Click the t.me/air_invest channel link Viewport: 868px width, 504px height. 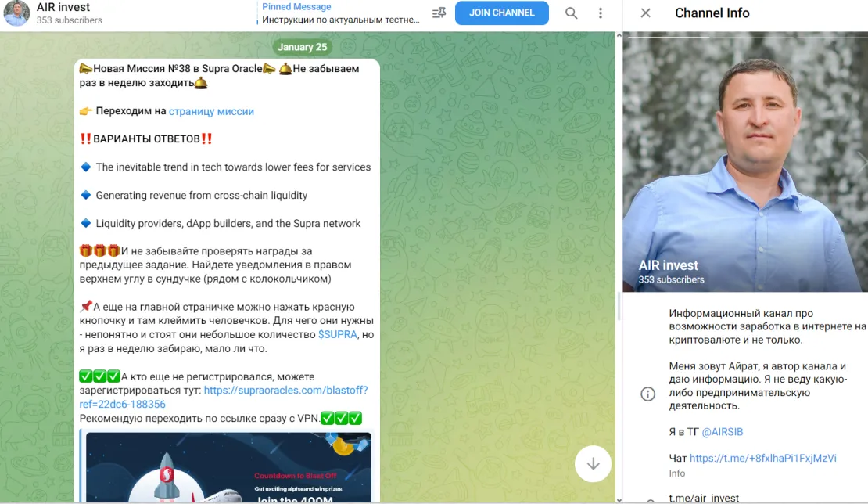point(704,498)
